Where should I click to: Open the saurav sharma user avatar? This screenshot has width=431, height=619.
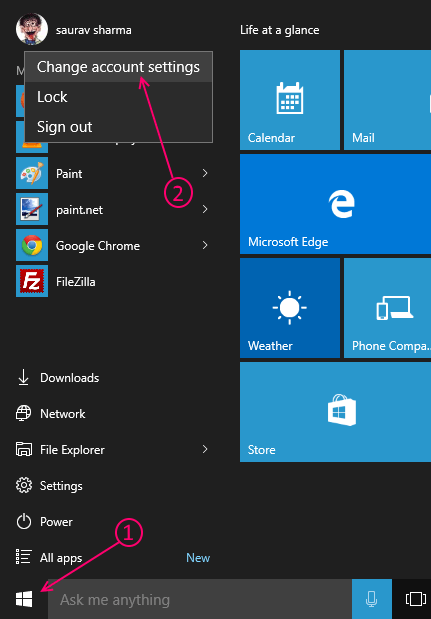click(32, 29)
